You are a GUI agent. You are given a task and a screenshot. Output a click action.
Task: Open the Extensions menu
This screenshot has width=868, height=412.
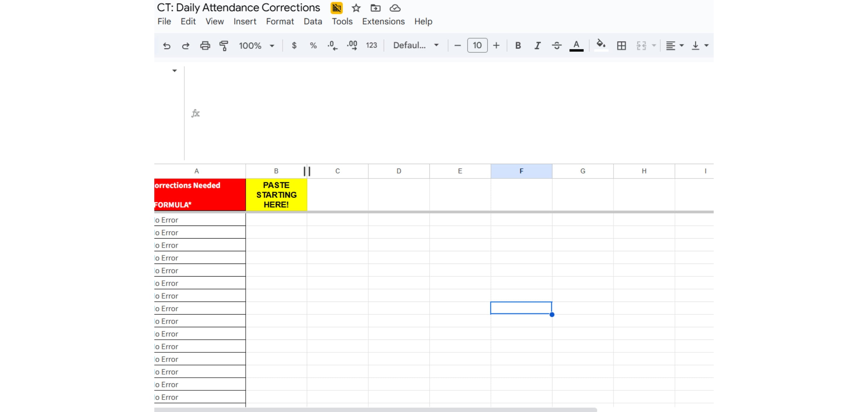[383, 22]
